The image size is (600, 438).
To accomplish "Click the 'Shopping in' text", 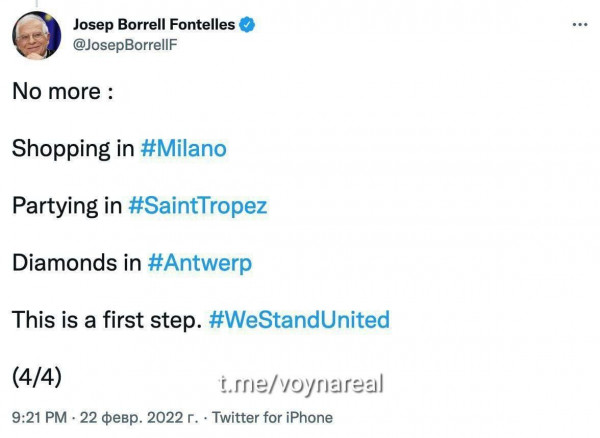I will (x=73, y=148).
